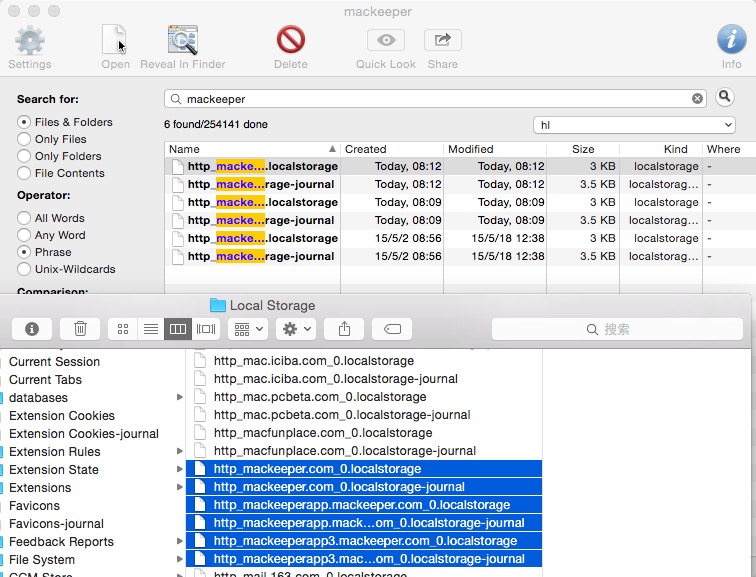Click Finder toolbar trash button
This screenshot has width=756, height=577.
(80, 329)
